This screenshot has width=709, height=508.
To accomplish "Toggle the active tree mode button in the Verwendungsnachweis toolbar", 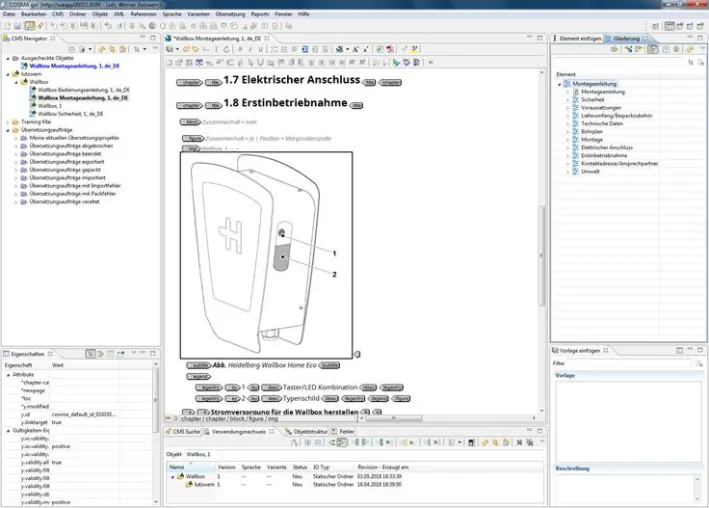I will click(x=342, y=442).
